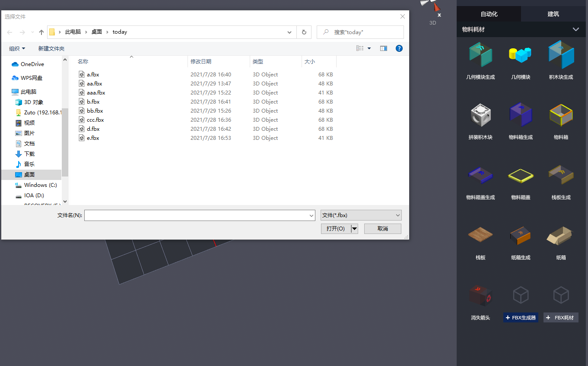
Task: Select the 几何模块生成 material icon
Action: pyautogui.click(x=480, y=55)
